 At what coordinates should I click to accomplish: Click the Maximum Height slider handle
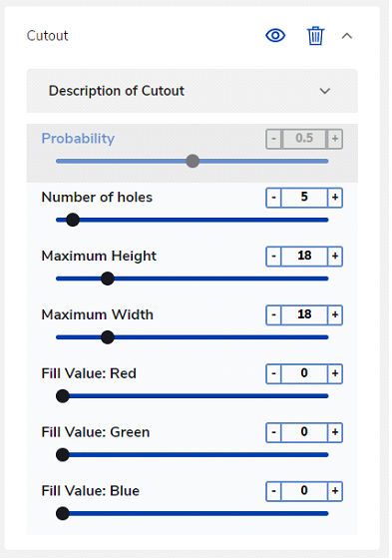click(x=108, y=279)
